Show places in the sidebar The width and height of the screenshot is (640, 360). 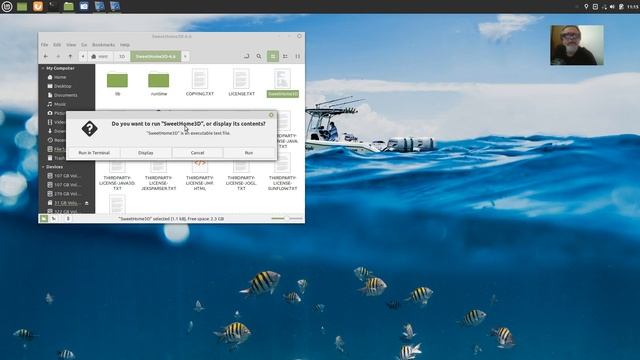[x=44, y=219]
